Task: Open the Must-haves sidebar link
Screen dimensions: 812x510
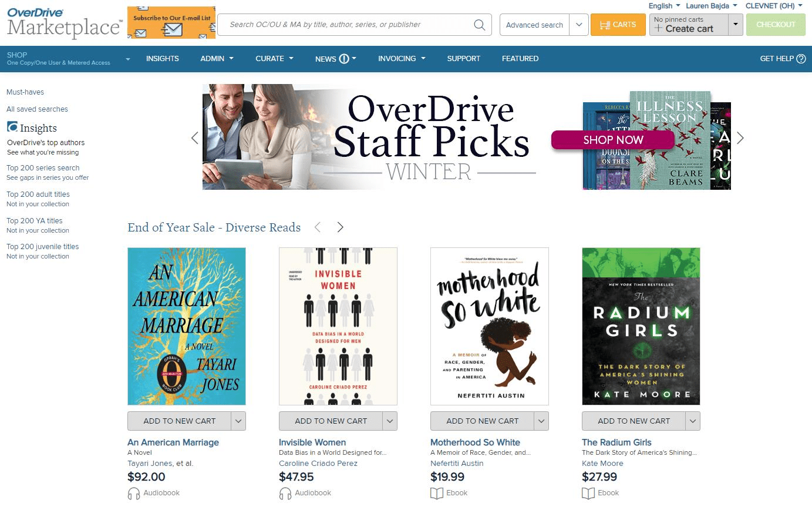Action: tap(25, 92)
